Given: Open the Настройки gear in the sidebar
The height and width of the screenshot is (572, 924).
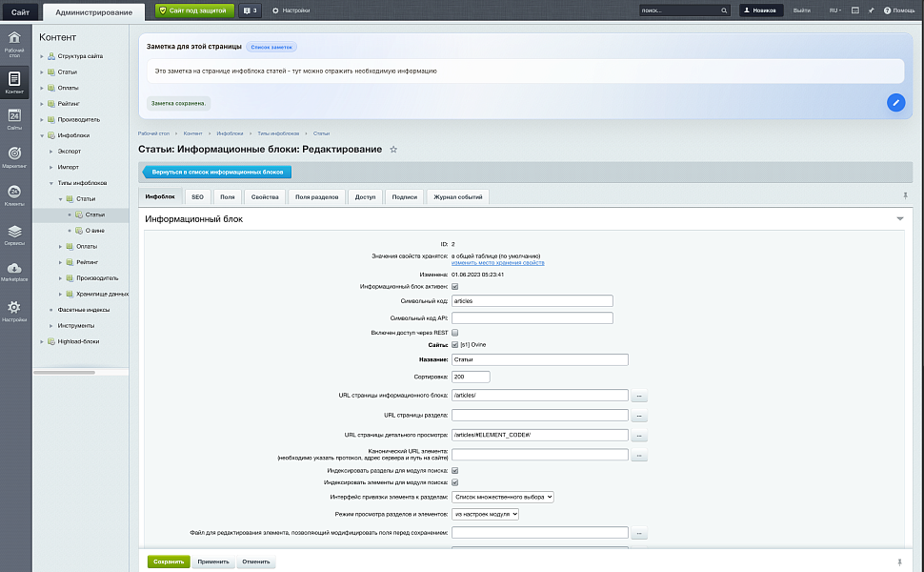Looking at the screenshot, I should point(14,311).
